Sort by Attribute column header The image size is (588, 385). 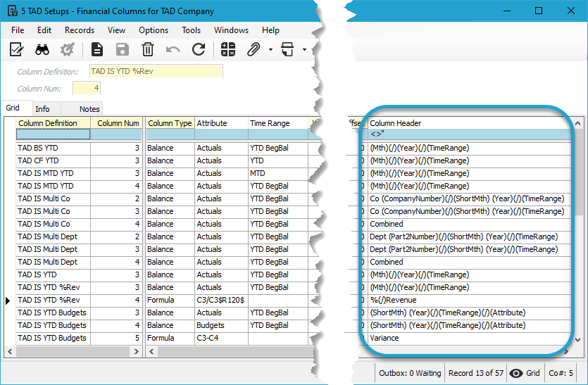tap(221, 123)
